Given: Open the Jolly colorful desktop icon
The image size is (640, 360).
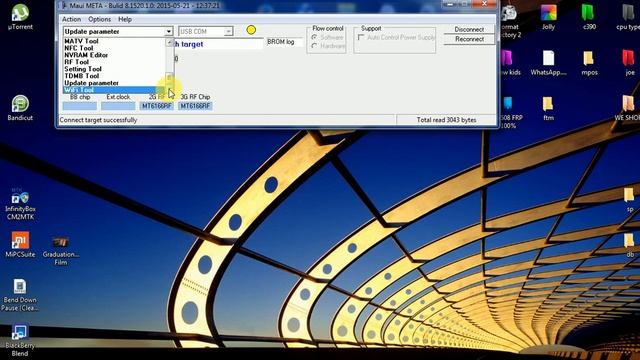Looking at the screenshot, I should point(548,17).
